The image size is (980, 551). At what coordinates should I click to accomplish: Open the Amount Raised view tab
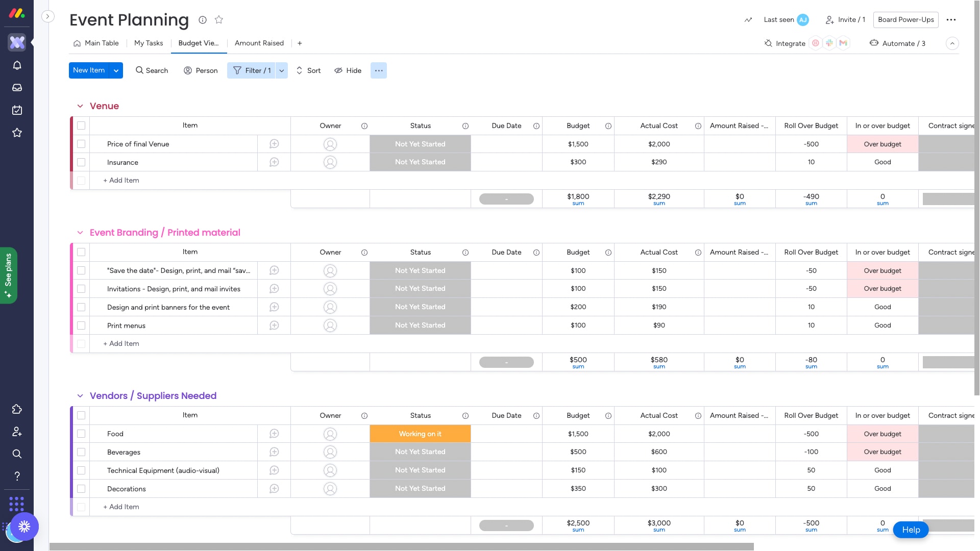tap(259, 43)
